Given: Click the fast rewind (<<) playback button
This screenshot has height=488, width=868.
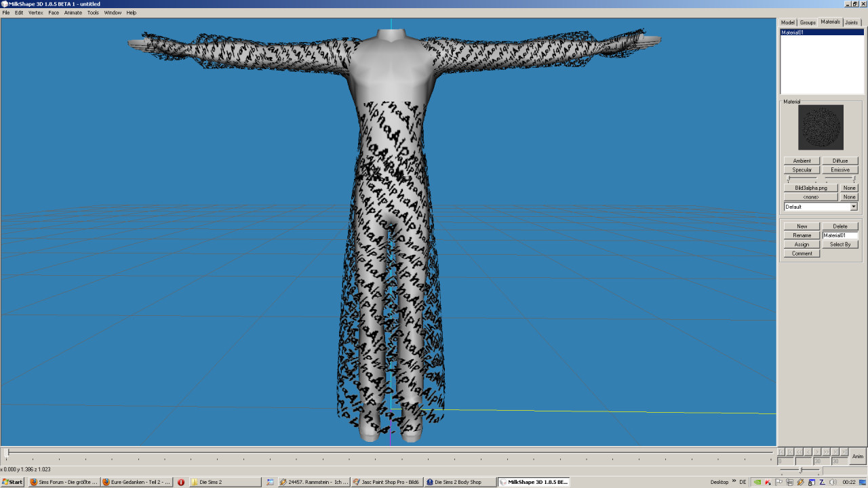Looking at the screenshot, I should 799,452.
